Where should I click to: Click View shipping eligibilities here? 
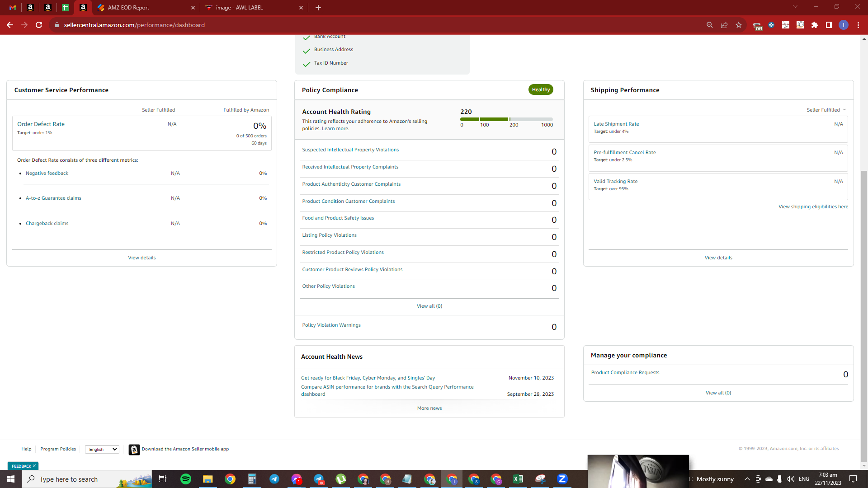pyautogui.click(x=813, y=207)
